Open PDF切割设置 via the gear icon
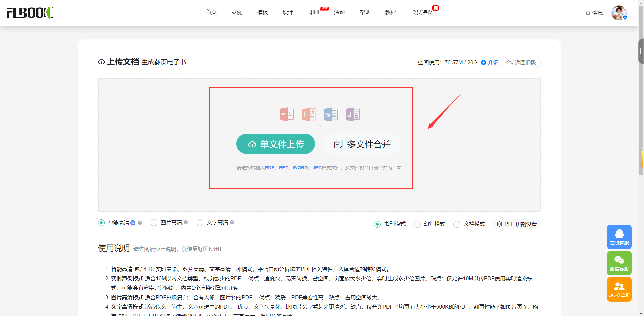 click(499, 224)
